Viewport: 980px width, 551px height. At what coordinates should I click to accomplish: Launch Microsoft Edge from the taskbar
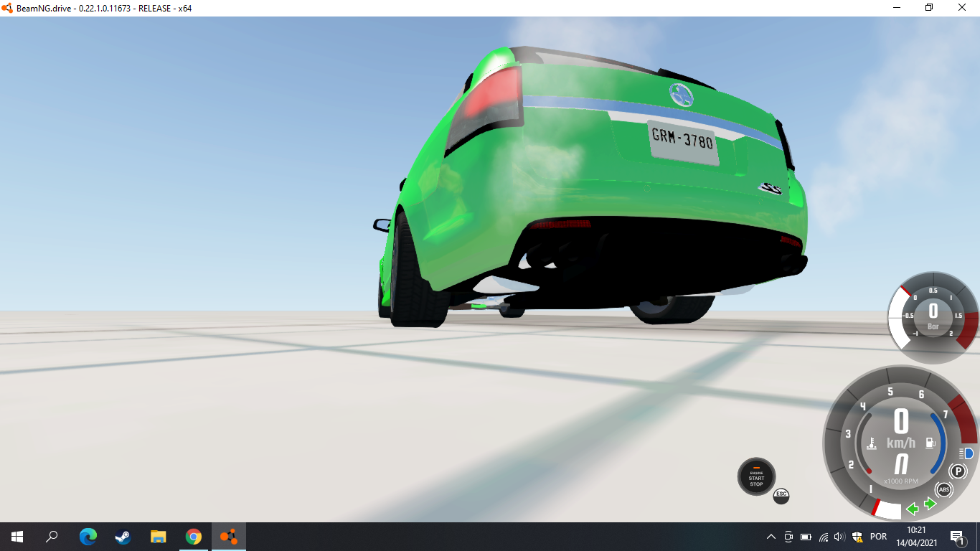tap(88, 537)
